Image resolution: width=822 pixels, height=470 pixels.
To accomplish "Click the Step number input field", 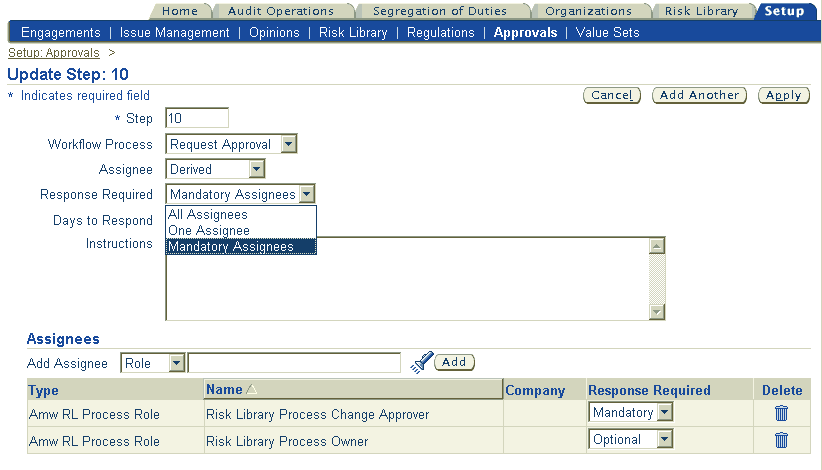I will (197, 118).
